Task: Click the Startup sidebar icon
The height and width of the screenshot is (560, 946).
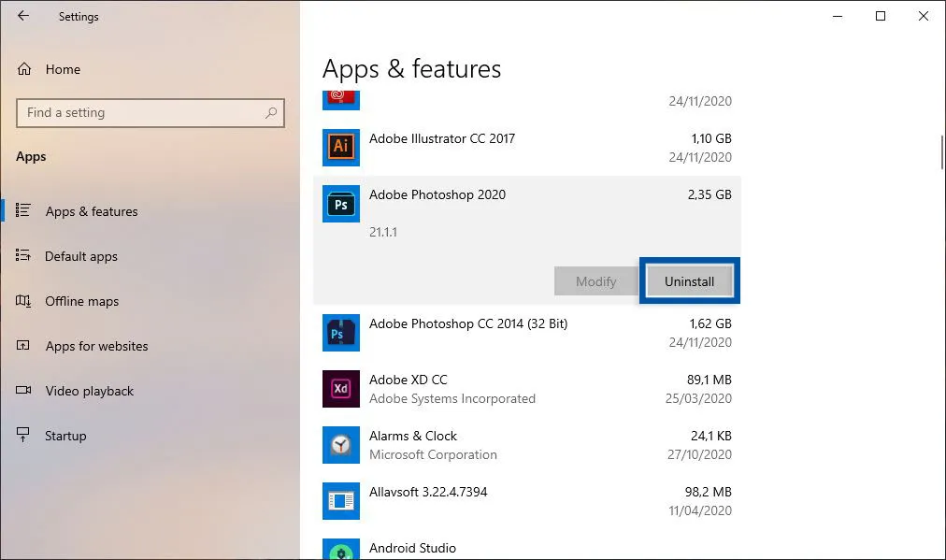Action: pyautogui.click(x=21, y=436)
